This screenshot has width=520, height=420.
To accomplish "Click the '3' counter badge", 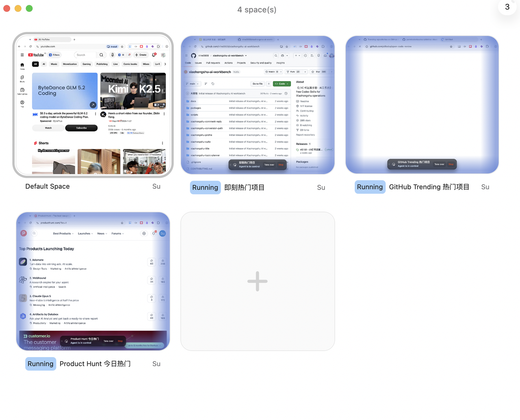I will tap(507, 7).
